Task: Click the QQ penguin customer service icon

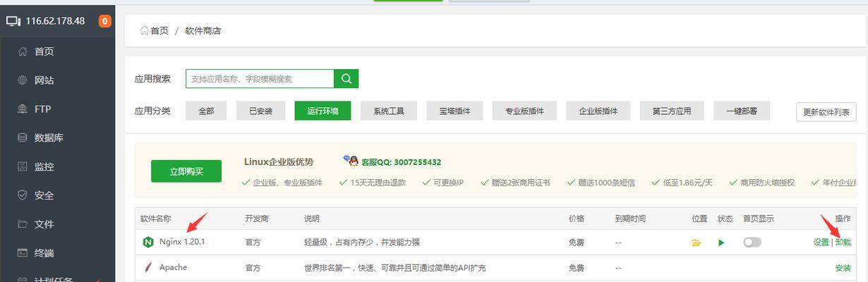Action: click(x=351, y=161)
